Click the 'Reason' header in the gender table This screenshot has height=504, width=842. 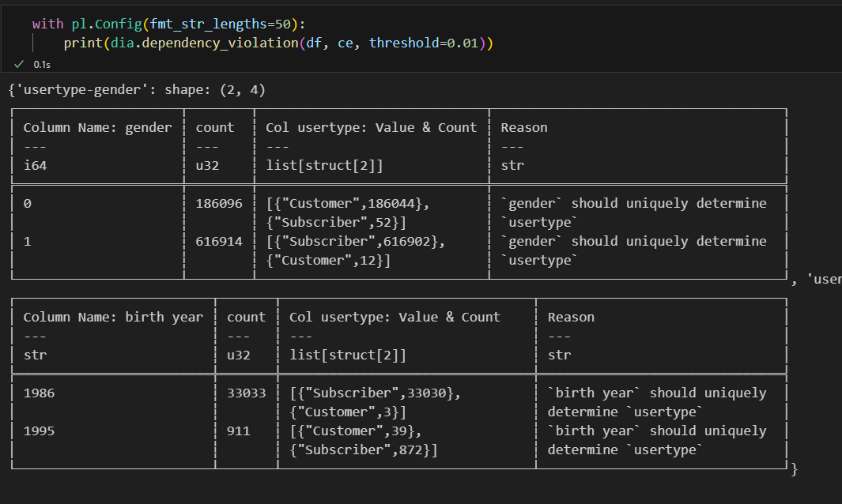(x=524, y=128)
